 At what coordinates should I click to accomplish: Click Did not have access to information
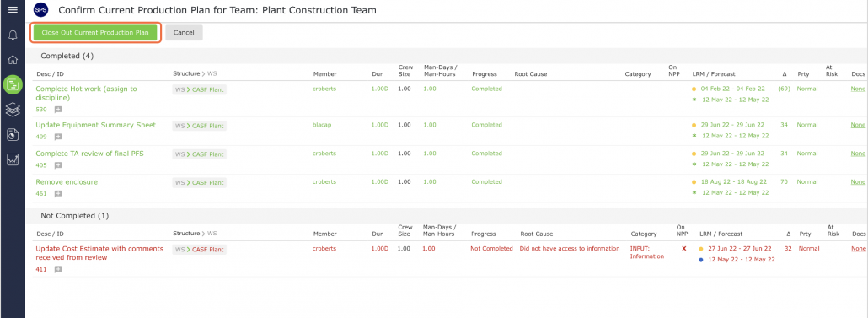570,249
